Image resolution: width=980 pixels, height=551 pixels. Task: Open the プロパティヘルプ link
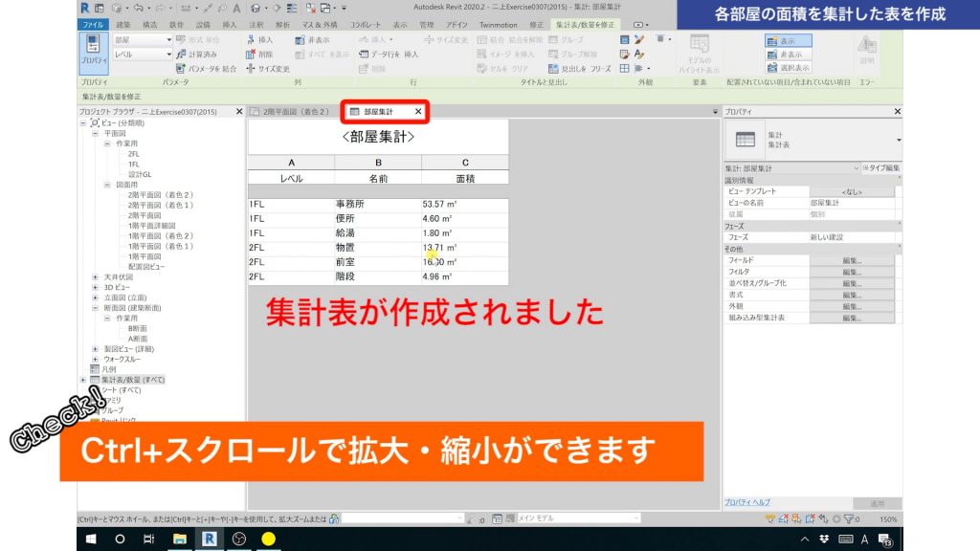pos(749,502)
